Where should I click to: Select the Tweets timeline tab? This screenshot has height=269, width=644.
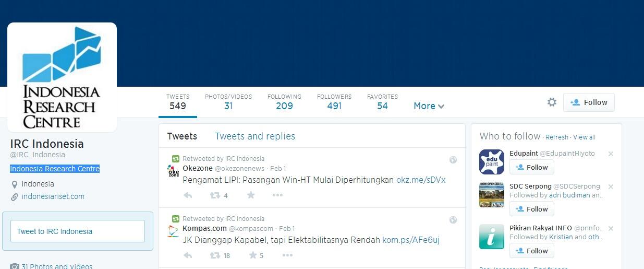coord(182,136)
